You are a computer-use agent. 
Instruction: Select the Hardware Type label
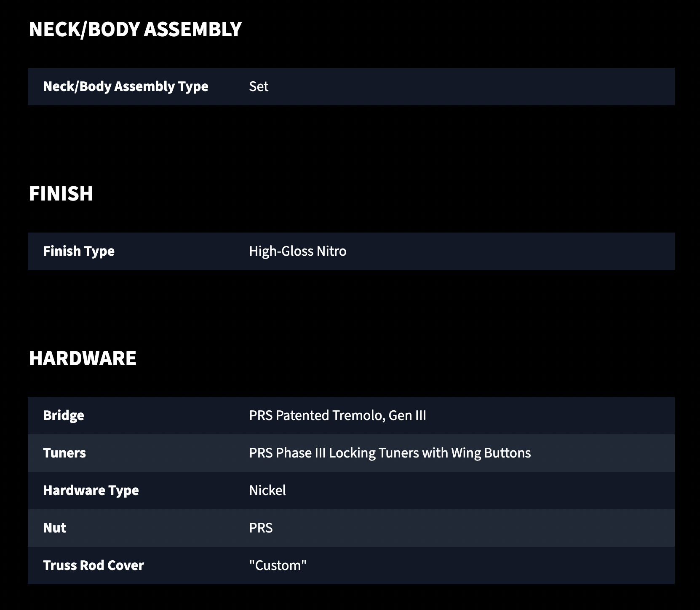coord(91,490)
